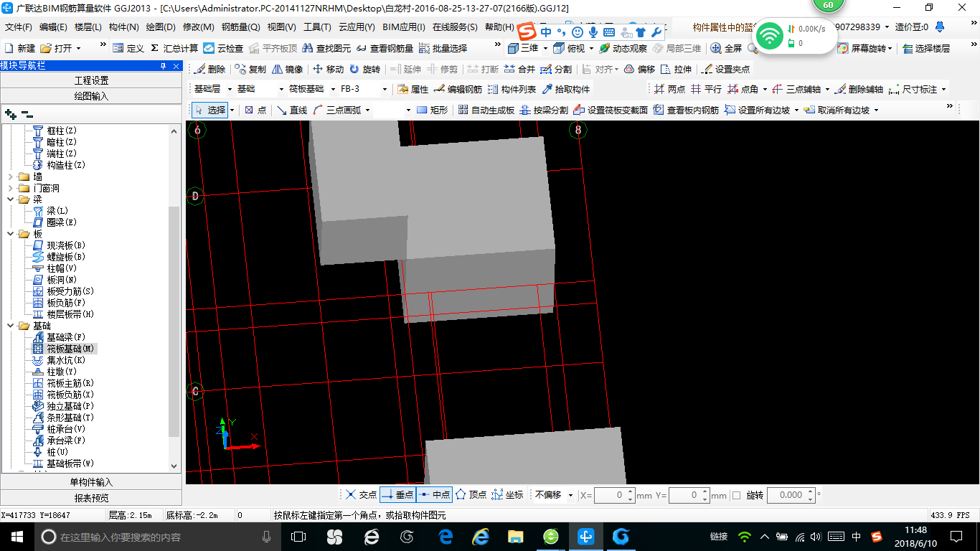The image size is (980, 551).
Task: Open 查看板内钢筋 view slab rebar
Action: [x=686, y=110]
